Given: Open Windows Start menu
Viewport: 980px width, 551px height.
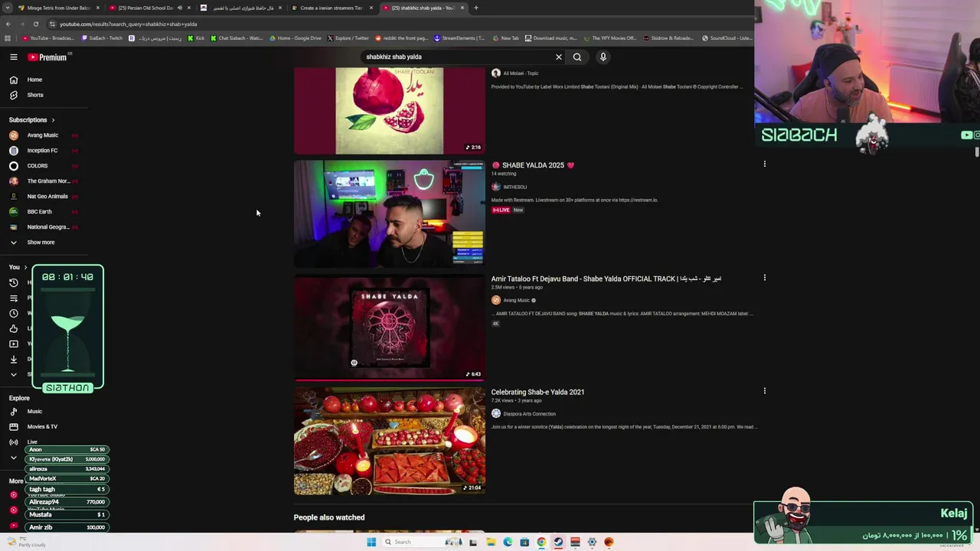Looking at the screenshot, I should point(371,542).
